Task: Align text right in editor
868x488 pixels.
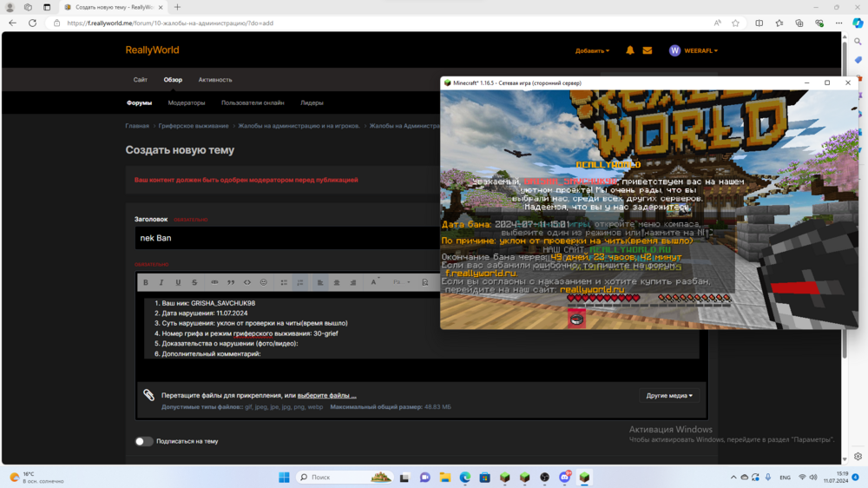Action: pyautogui.click(x=352, y=282)
